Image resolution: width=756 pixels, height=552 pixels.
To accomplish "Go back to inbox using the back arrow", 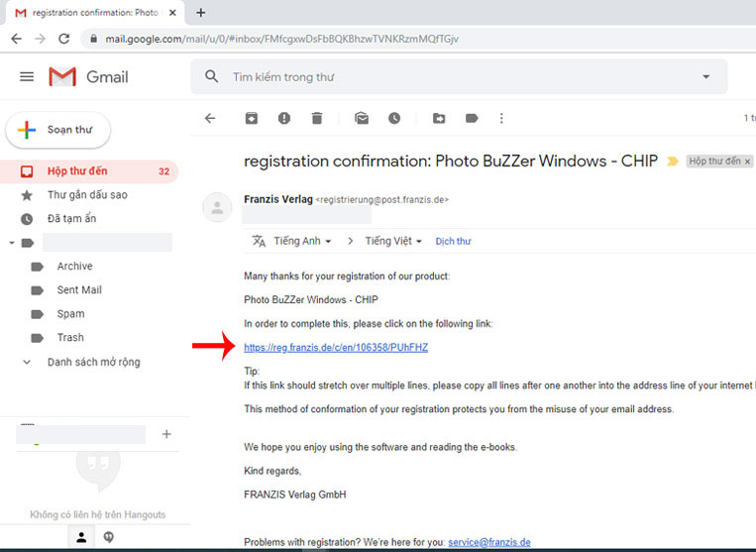I will tap(210, 118).
